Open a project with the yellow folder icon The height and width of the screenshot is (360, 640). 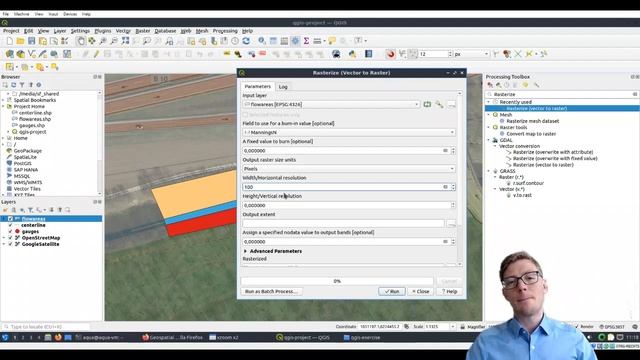point(20,41)
